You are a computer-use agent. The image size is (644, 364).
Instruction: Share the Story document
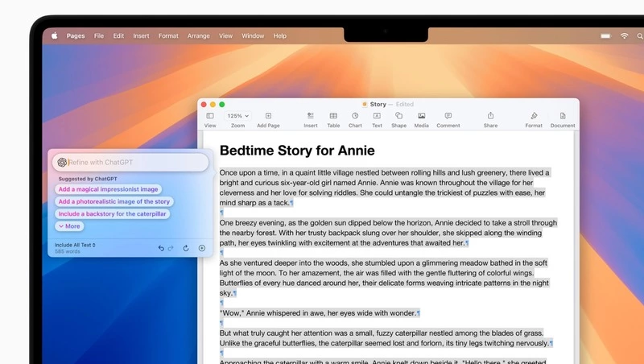[490, 117]
